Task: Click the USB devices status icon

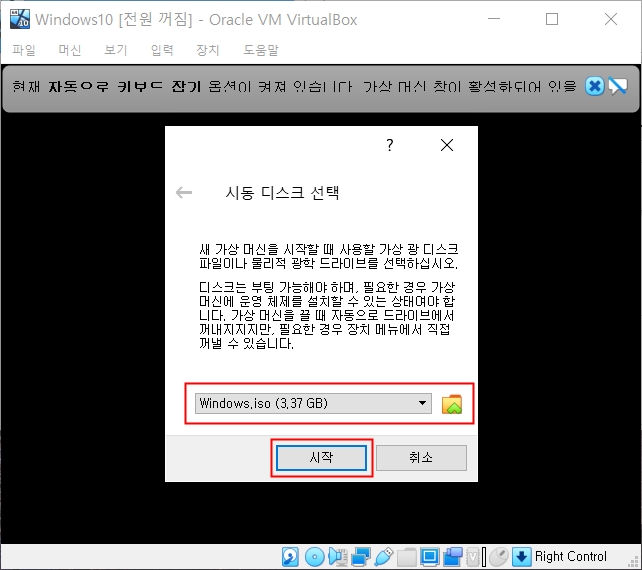Action: pos(384,556)
